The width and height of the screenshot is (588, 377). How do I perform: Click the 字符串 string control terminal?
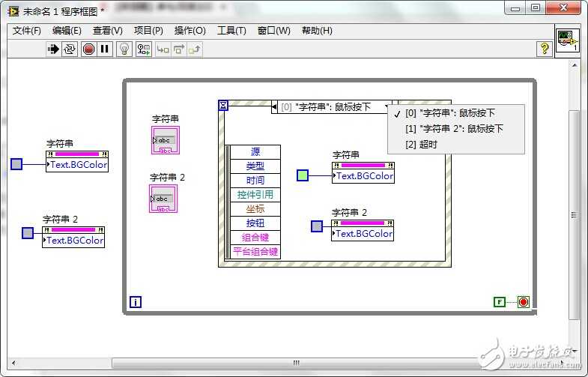pyautogui.click(x=166, y=140)
